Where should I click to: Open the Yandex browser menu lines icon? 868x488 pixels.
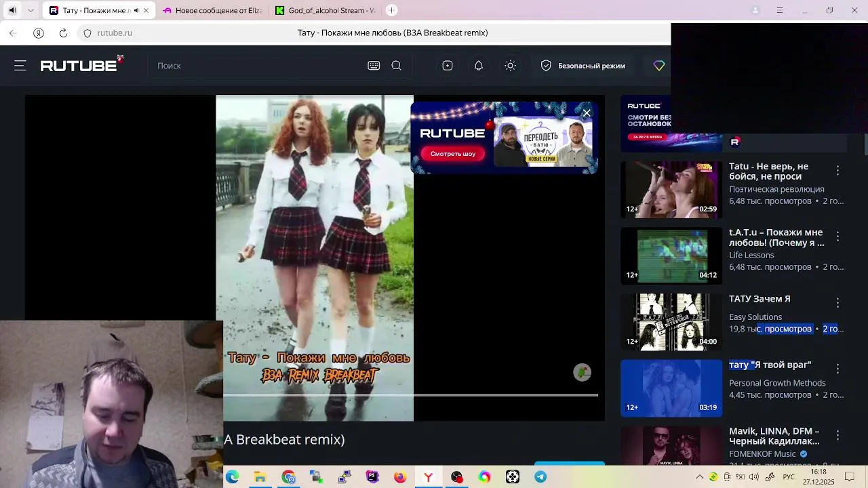[780, 10]
